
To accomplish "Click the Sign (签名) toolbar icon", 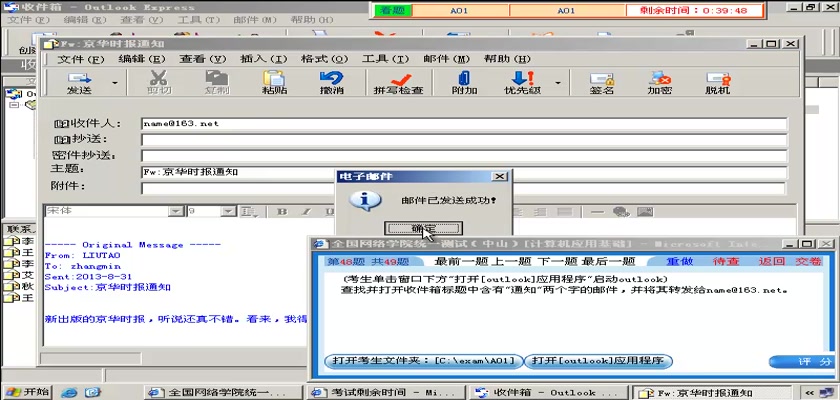I will click(602, 83).
